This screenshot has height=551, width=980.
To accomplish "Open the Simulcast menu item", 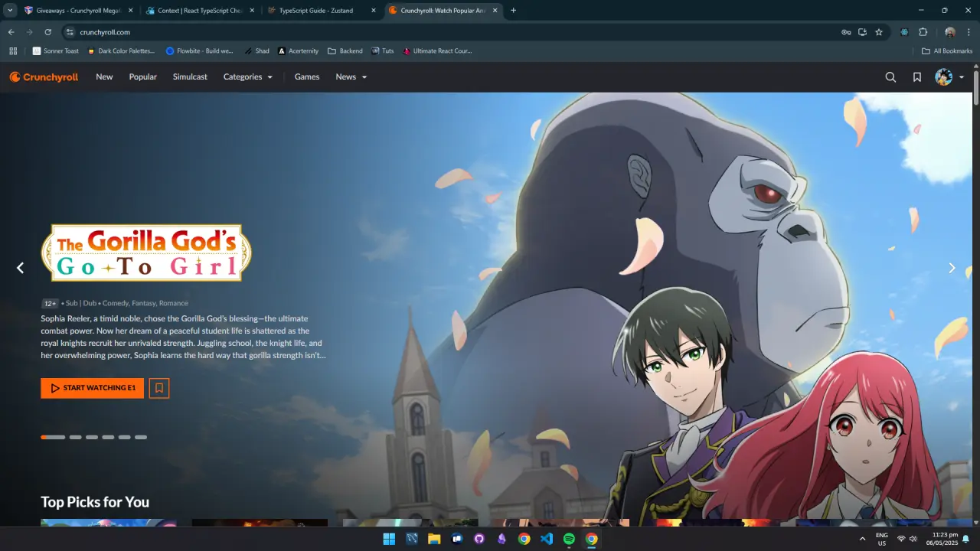I will click(x=190, y=77).
